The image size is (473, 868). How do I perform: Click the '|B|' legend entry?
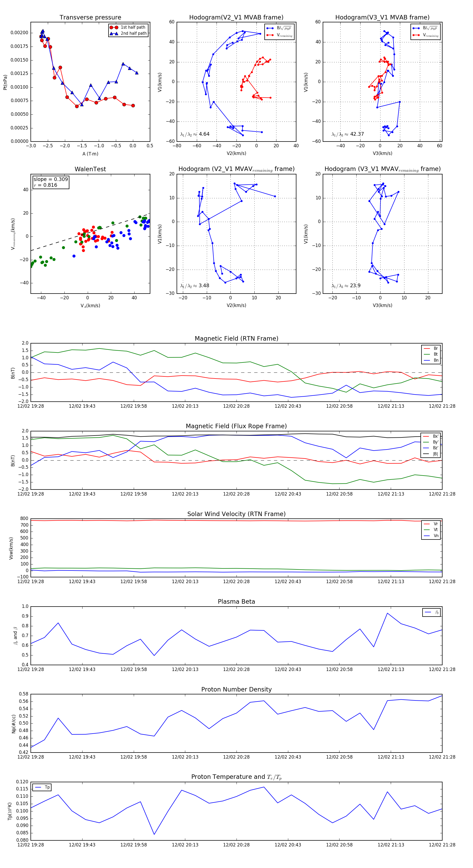coord(431,454)
